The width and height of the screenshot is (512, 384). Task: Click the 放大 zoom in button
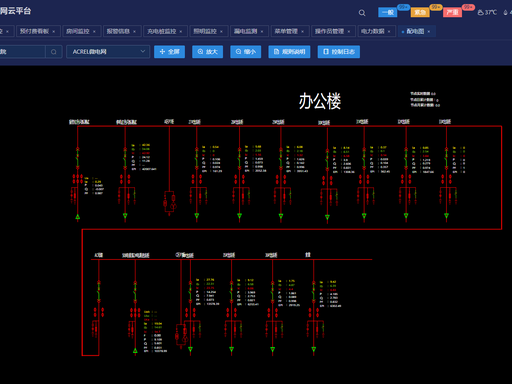click(207, 52)
